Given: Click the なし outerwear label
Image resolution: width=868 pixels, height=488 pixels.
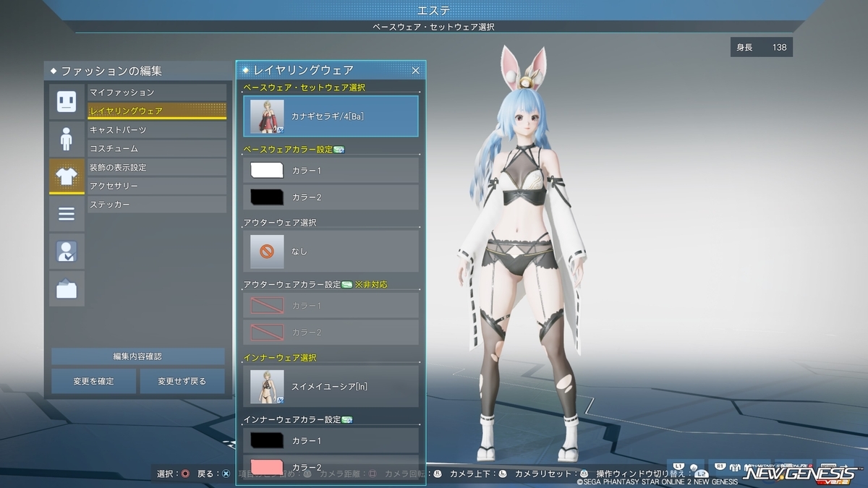Looking at the screenshot, I should 299,252.
